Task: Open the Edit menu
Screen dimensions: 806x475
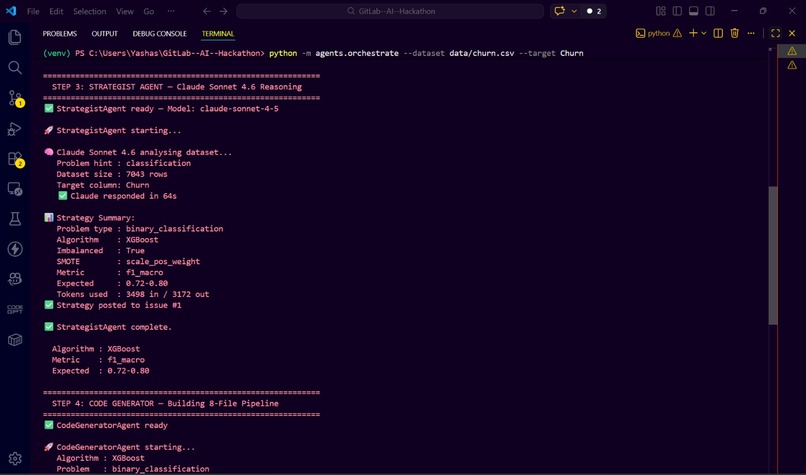Action: tap(56, 11)
